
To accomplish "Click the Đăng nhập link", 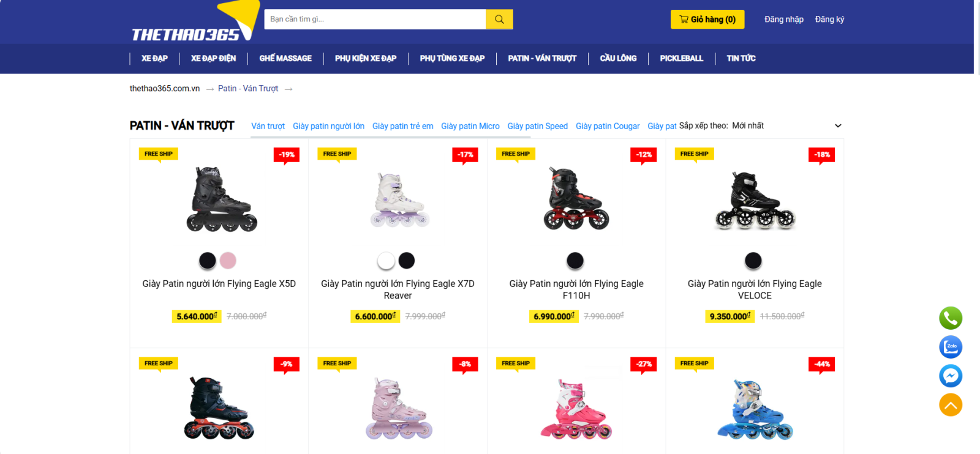I will point(784,20).
